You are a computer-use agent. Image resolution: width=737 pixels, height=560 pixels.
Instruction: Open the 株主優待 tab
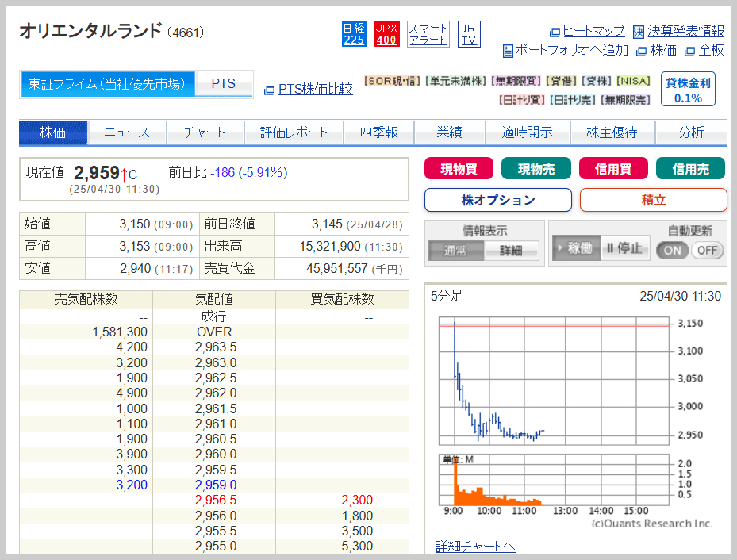(612, 132)
